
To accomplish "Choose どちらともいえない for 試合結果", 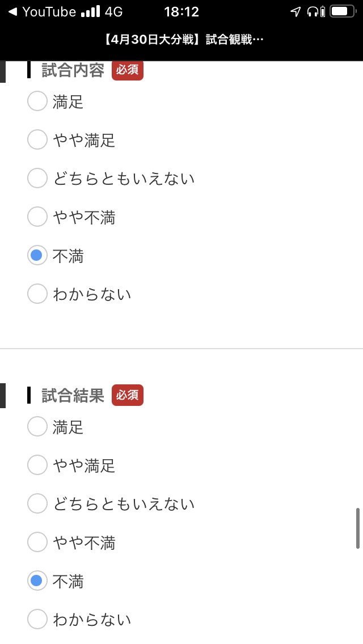I will click(37, 503).
